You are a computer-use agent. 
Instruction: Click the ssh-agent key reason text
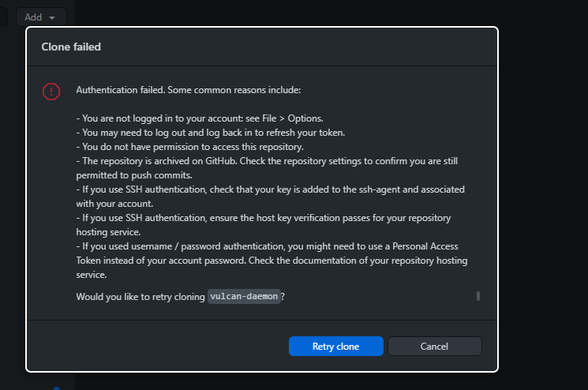(276, 189)
